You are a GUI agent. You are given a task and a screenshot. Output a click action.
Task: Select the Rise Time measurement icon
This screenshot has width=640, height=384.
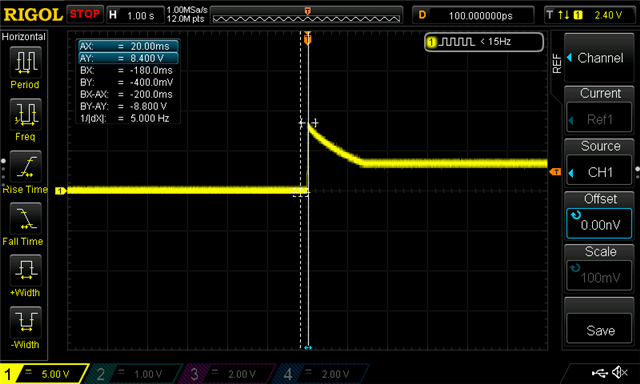click(x=25, y=166)
